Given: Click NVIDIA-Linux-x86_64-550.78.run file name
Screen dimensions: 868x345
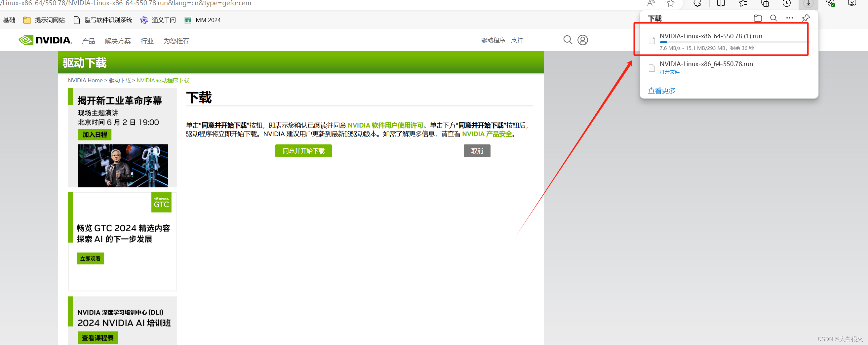Looking at the screenshot, I should tap(706, 64).
